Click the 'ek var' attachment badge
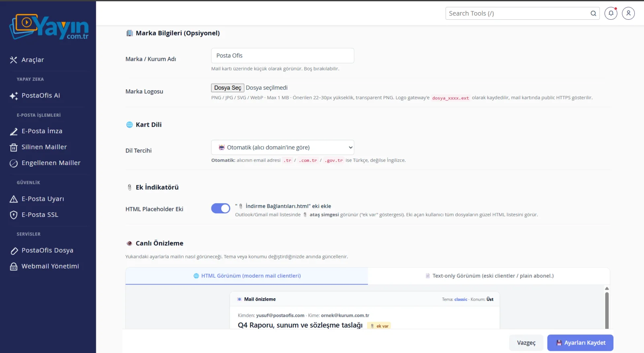The width and height of the screenshot is (644, 353). pos(379,326)
